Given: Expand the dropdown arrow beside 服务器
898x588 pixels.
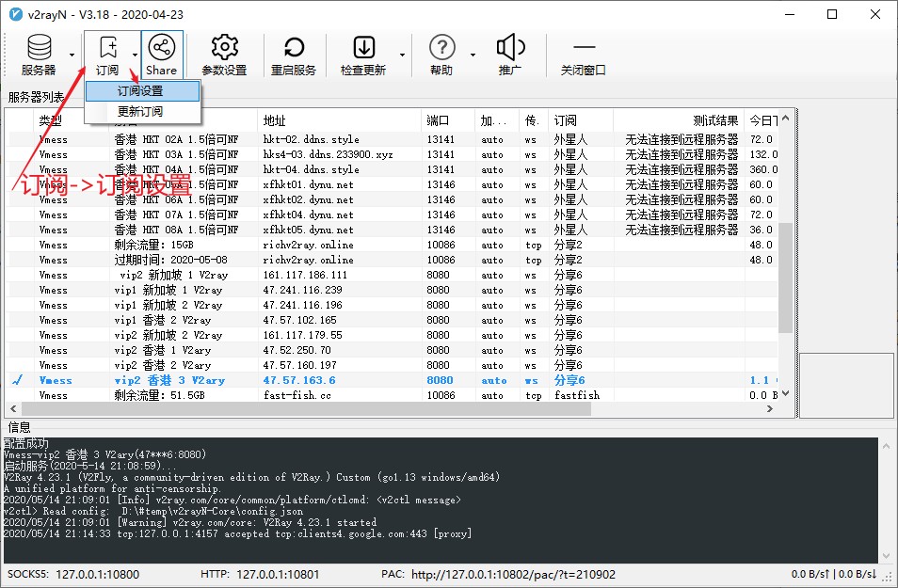Looking at the screenshot, I should pyautogui.click(x=72, y=55).
